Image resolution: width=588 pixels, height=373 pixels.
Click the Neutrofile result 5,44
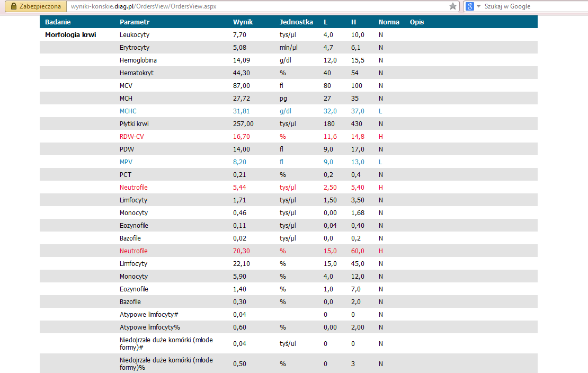[239, 187]
